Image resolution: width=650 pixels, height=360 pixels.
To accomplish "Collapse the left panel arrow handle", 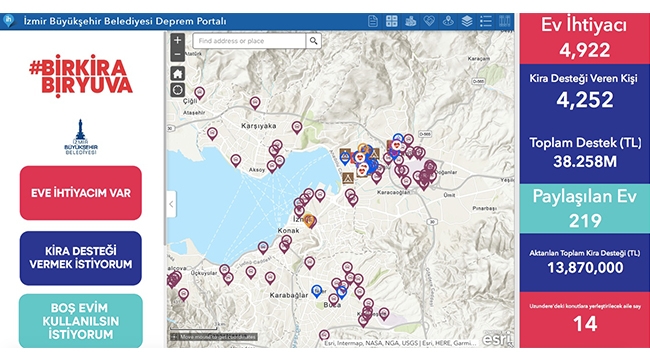I will click(172, 204).
